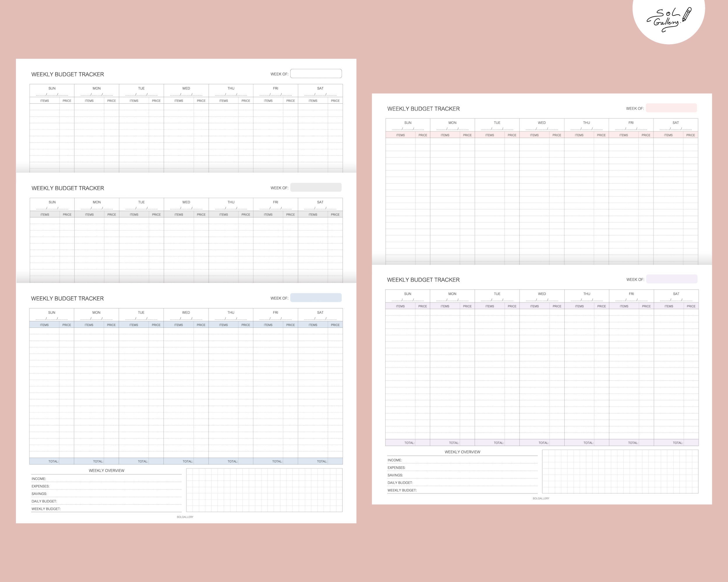Click the MON header on top-left tracker
Image resolution: width=728 pixels, height=582 pixels.
(x=96, y=88)
